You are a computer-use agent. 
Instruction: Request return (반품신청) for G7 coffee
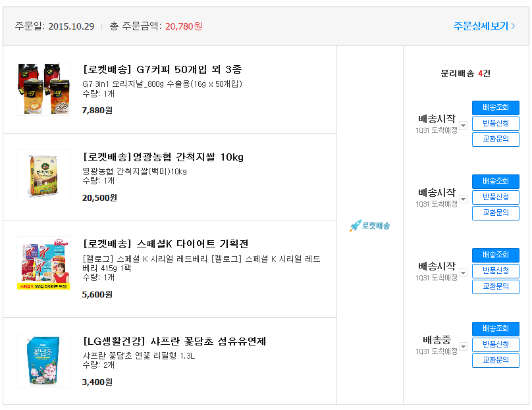[x=495, y=124]
